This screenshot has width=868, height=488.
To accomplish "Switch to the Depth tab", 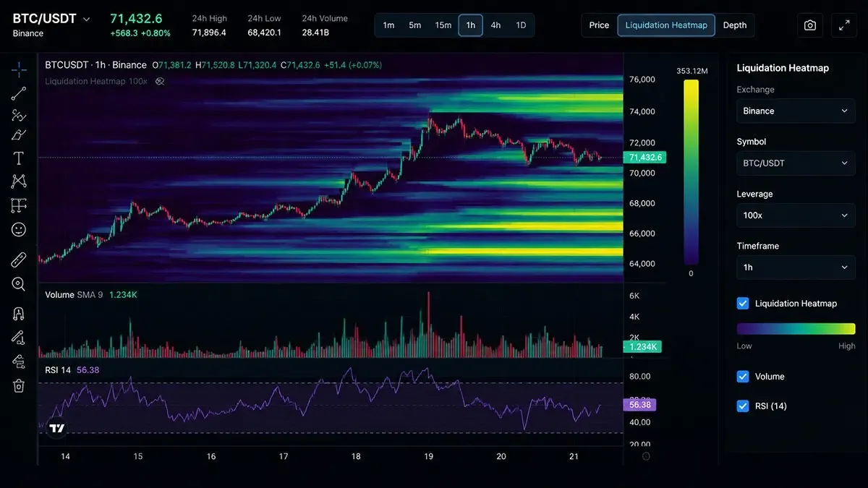I will point(735,25).
